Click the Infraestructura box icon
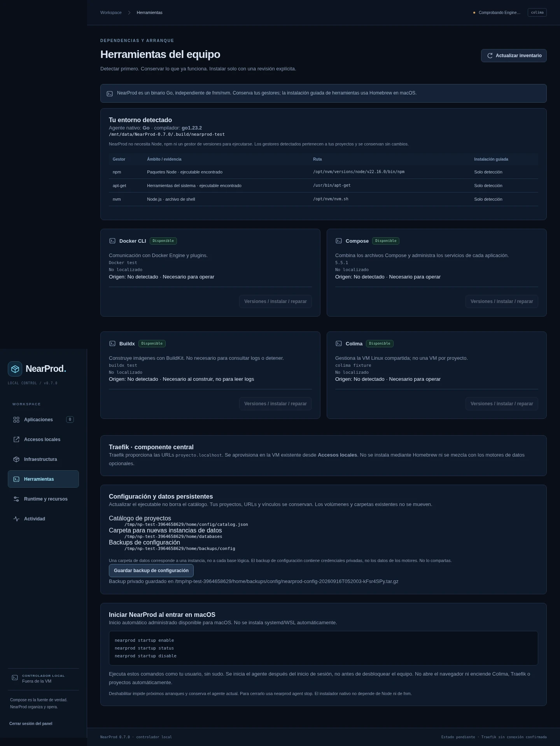Viewport: 560px width, 746px height. (x=16, y=459)
